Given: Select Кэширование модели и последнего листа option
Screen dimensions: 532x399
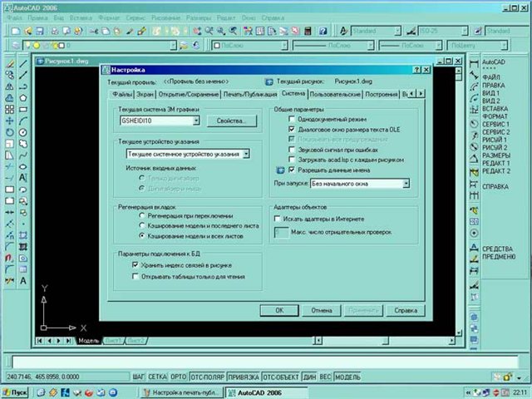Looking at the screenshot, I should [142, 225].
